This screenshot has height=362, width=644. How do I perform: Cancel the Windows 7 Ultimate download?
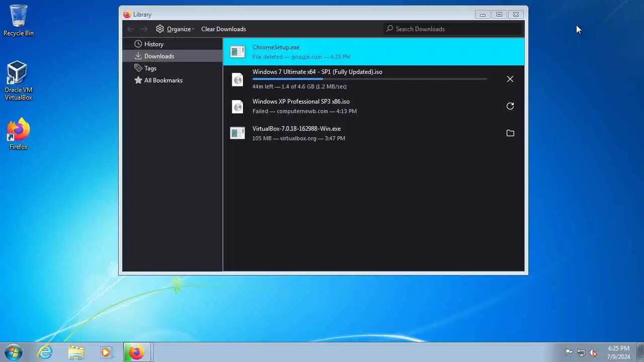[x=510, y=79]
